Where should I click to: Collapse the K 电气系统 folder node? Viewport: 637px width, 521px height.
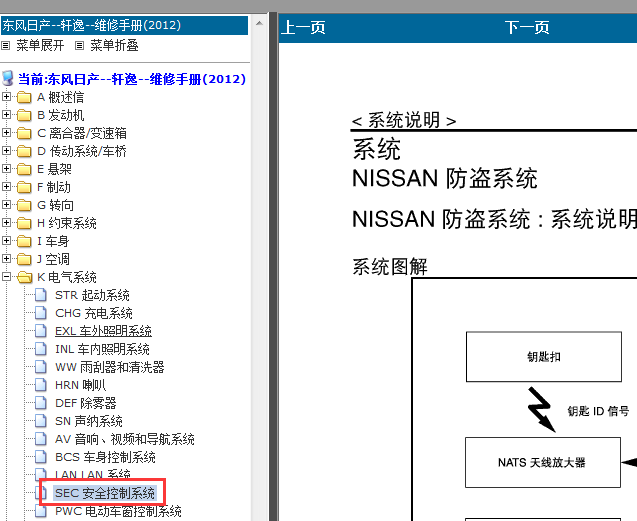click(6, 277)
